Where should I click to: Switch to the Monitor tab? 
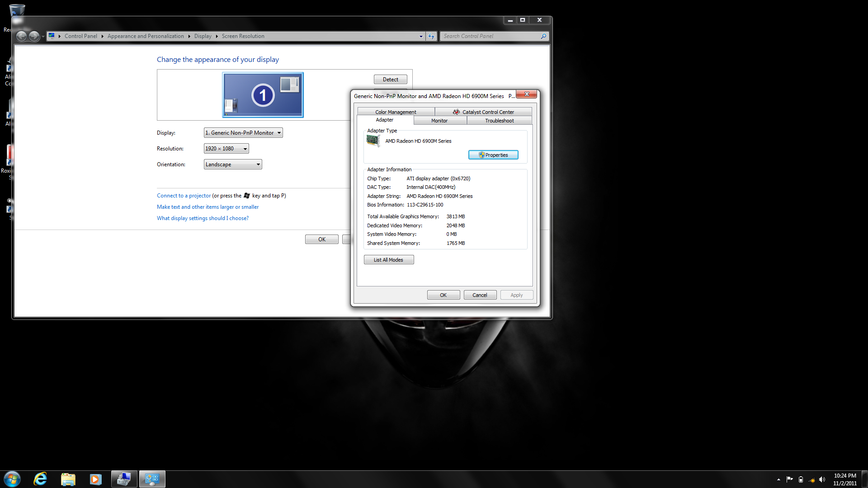coord(439,121)
